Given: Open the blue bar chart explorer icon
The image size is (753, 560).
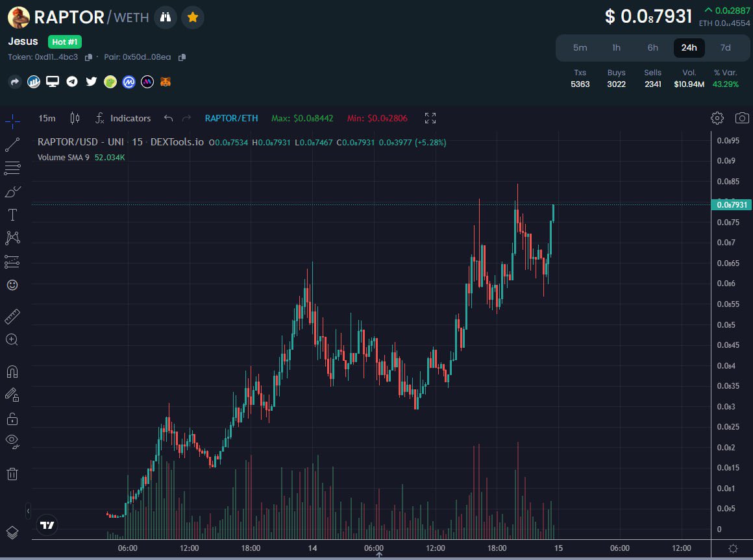Looking at the screenshot, I should pyautogui.click(x=34, y=82).
